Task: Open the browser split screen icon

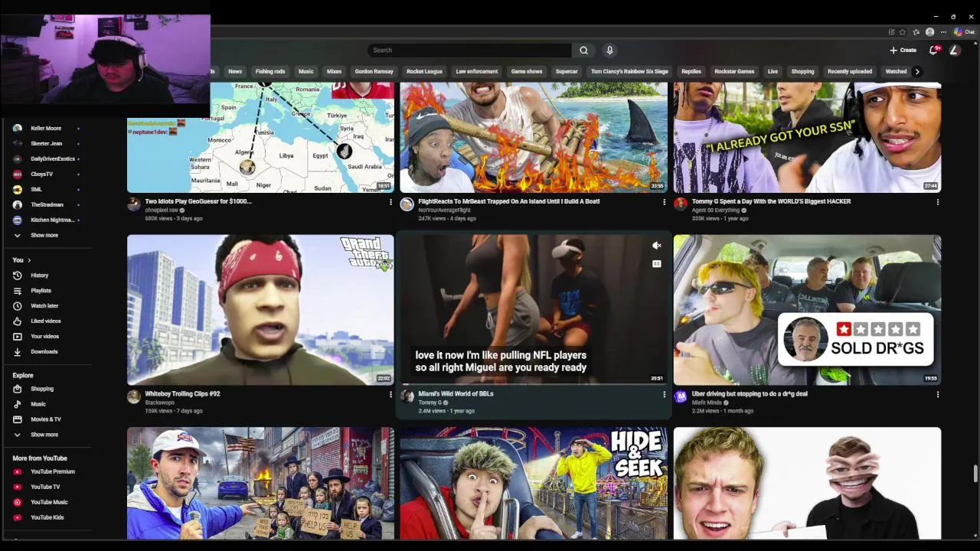Action: pyautogui.click(x=891, y=32)
